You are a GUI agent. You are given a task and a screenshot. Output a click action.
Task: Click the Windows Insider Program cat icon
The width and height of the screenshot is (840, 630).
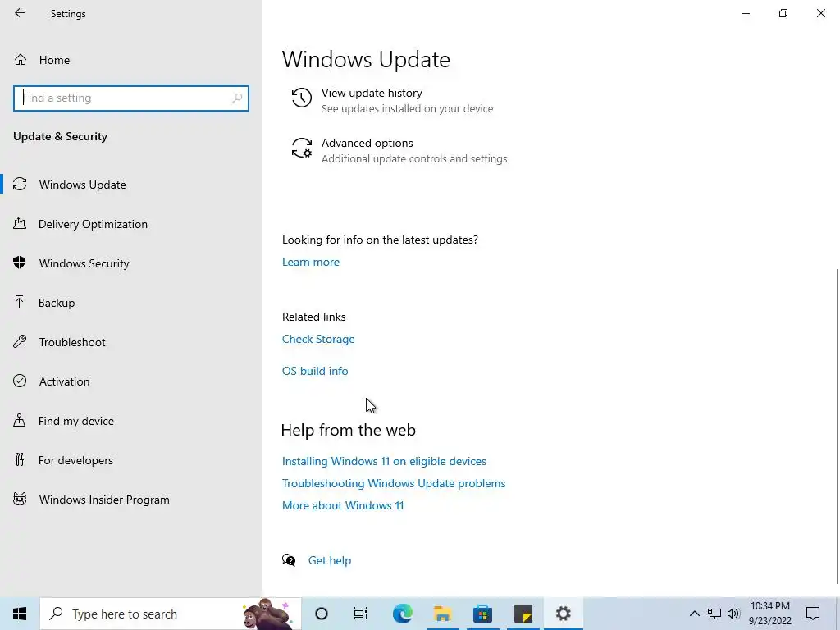coord(20,500)
